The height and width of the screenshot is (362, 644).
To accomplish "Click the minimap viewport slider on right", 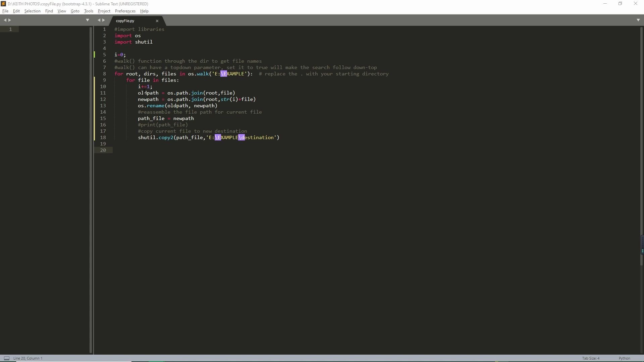I will pos(642,245).
